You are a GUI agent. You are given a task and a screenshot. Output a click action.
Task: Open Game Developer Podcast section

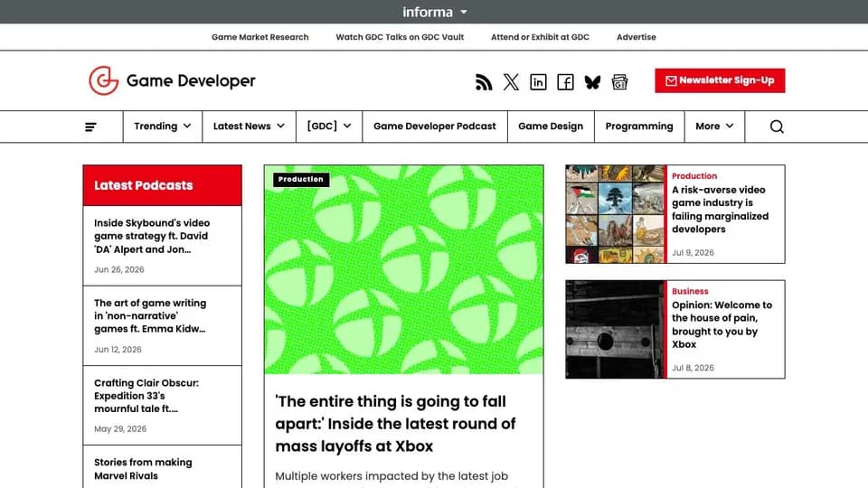[435, 127]
